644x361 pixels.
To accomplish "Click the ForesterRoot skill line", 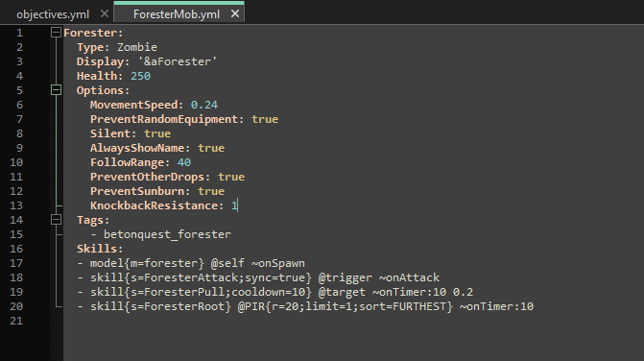I will (x=305, y=306).
